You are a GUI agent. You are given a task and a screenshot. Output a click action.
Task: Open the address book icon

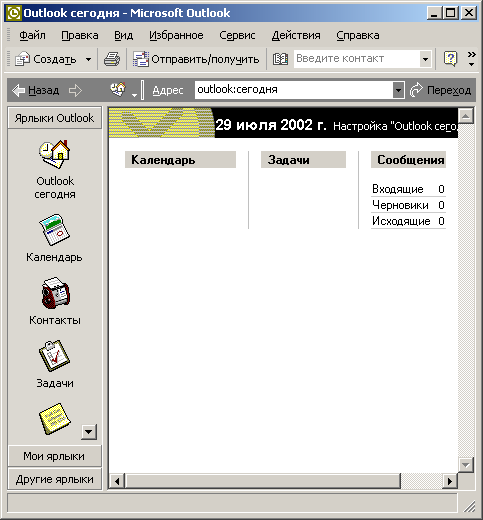tap(280, 59)
